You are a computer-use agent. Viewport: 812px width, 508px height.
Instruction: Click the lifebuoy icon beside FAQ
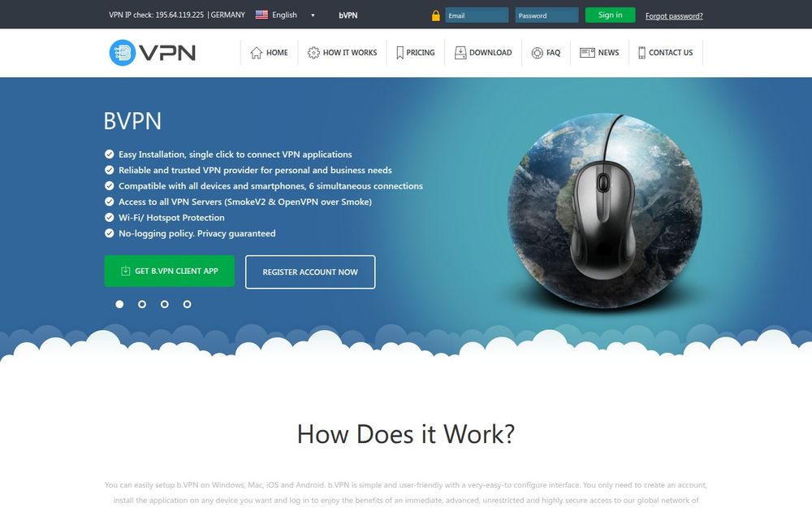[x=537, y=52]
